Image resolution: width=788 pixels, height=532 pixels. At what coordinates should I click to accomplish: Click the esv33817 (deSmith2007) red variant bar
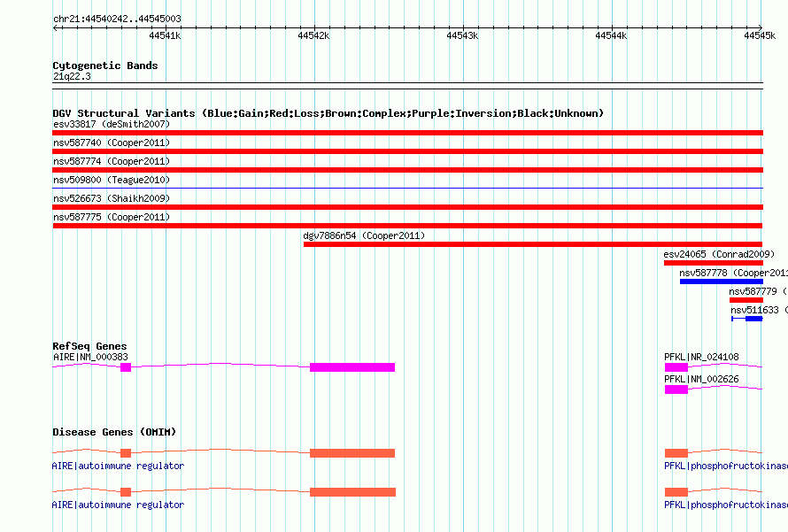pyautogui.click(x=407, y=133)
